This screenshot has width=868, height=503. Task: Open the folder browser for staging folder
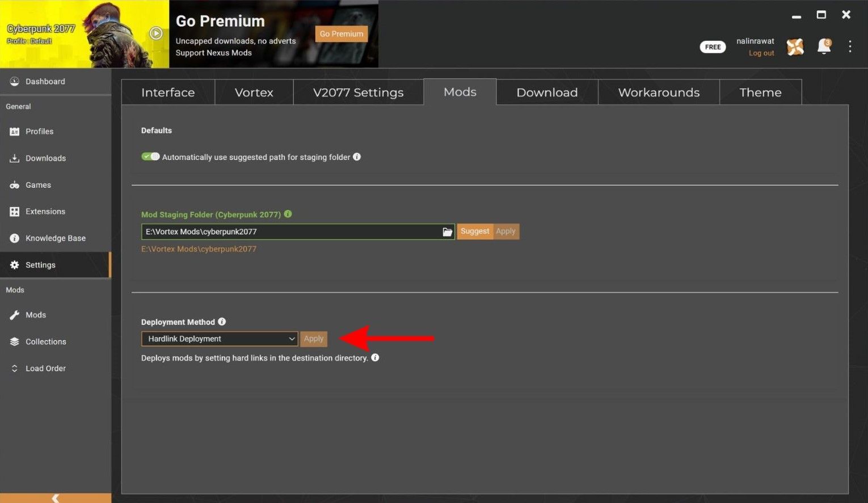tap(447, 231)
